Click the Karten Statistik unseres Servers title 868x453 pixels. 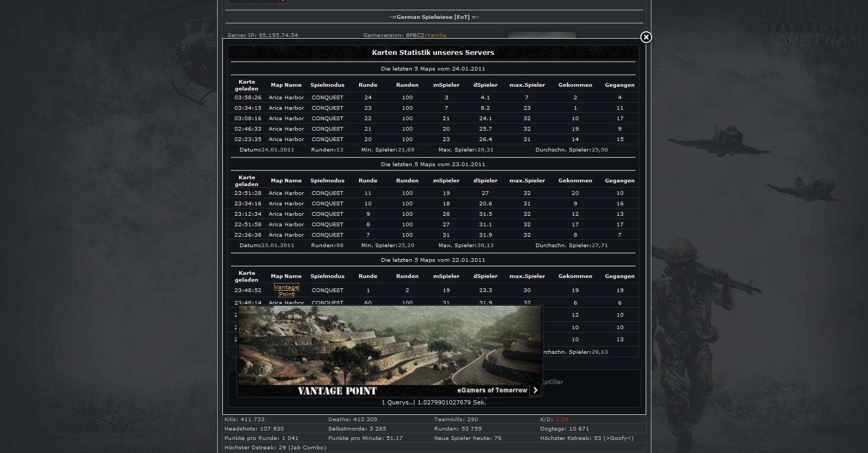pos(433,53)
